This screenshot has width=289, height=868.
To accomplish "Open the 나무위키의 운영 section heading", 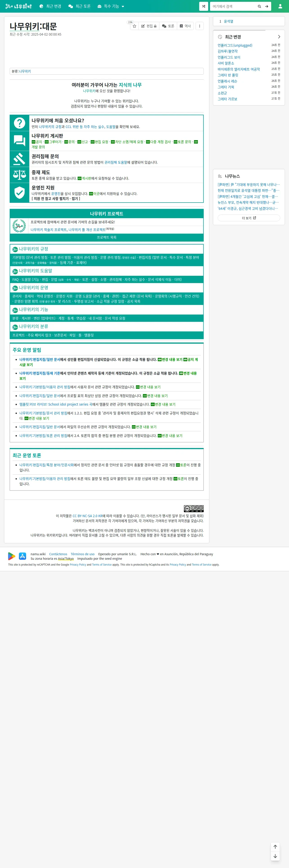I will click(x=33, y=288).
